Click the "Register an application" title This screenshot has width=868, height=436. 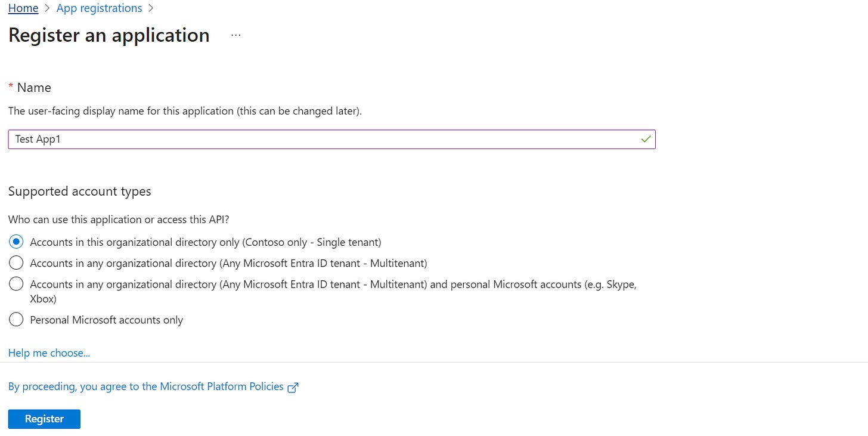pyautogui.click(x=108, y=35)
